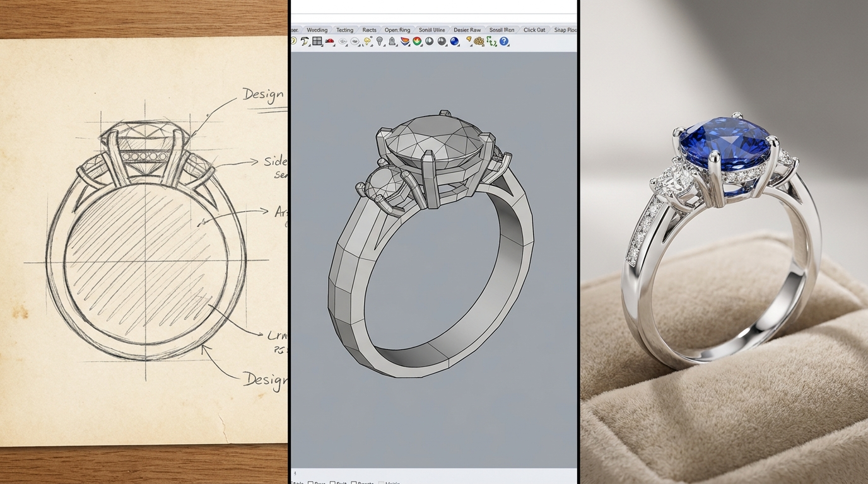This screenshot has height=484, width=868.
Task: Click the eye icon beside the red car
Action: (343, 42)
